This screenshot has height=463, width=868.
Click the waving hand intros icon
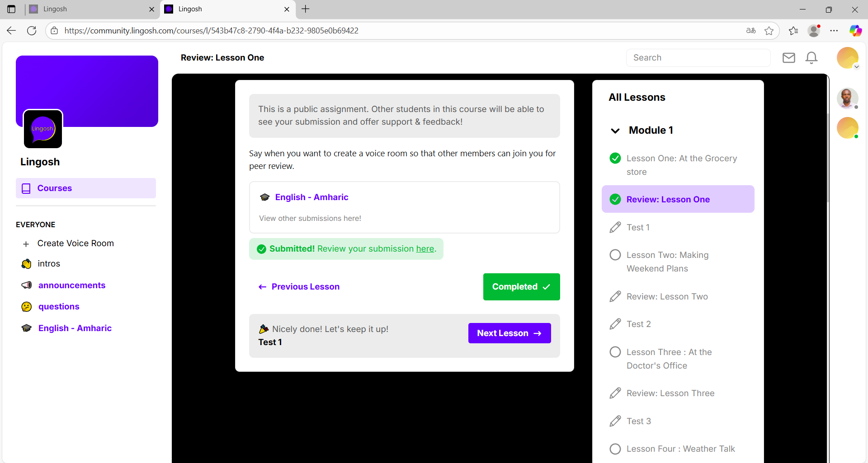pos(27,264)
